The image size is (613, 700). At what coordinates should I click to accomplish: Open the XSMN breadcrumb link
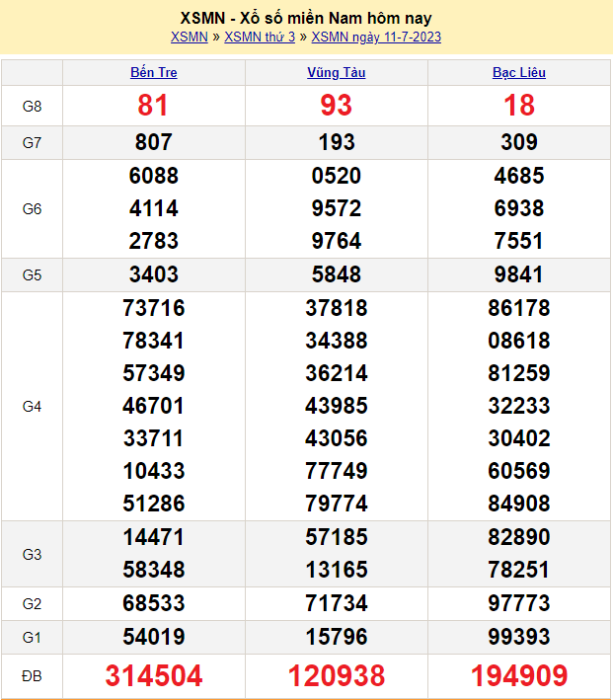pos(189,38)
